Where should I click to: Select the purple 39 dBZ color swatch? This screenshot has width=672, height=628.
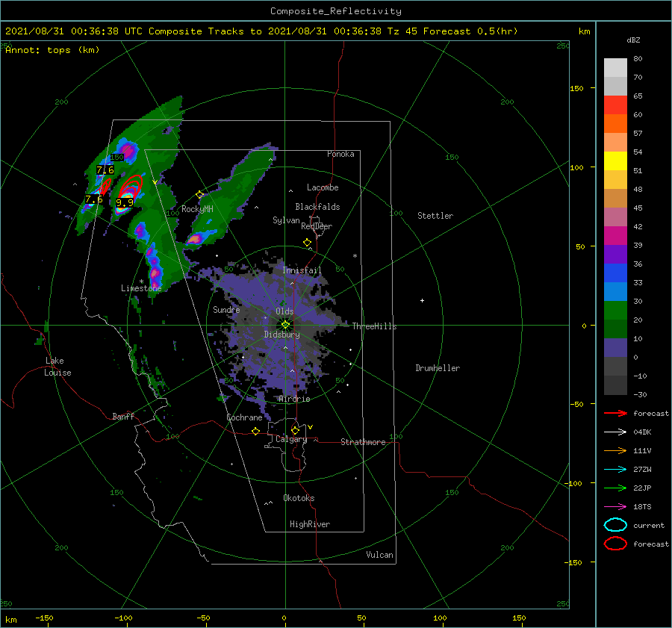(615, 254)
